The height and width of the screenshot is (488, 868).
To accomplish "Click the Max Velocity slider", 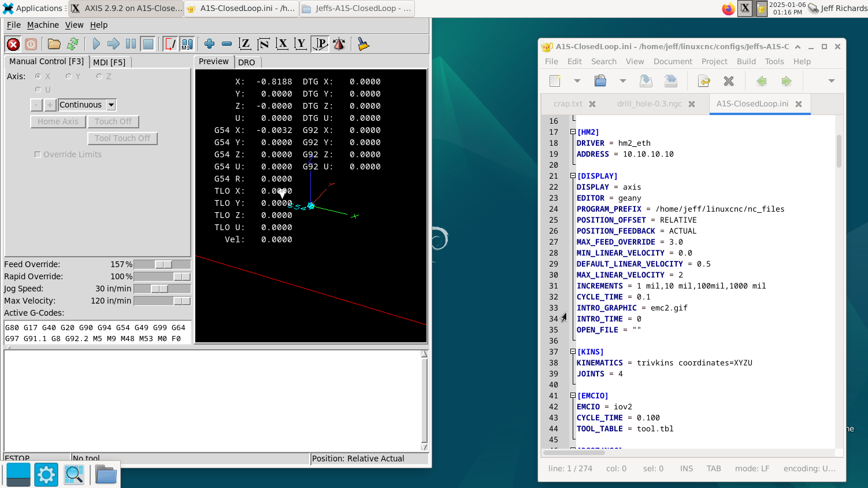I will [162, 301].
